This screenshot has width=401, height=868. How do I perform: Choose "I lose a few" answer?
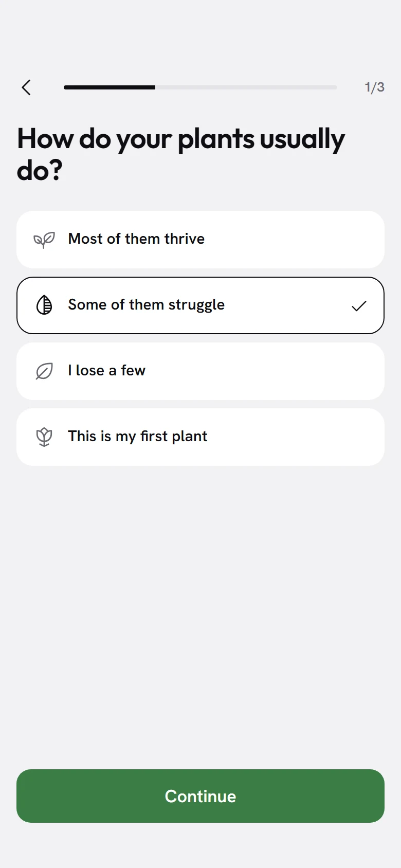(200, 371)
